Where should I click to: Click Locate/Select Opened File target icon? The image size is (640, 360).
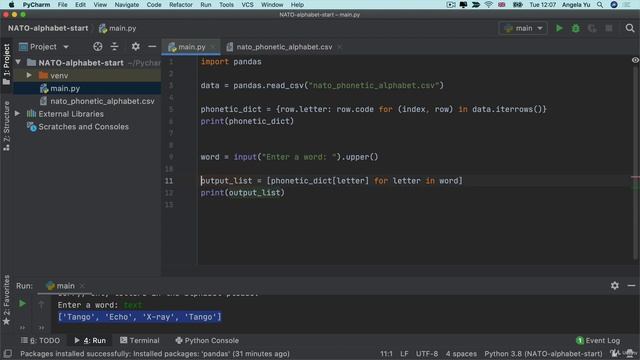98,47
